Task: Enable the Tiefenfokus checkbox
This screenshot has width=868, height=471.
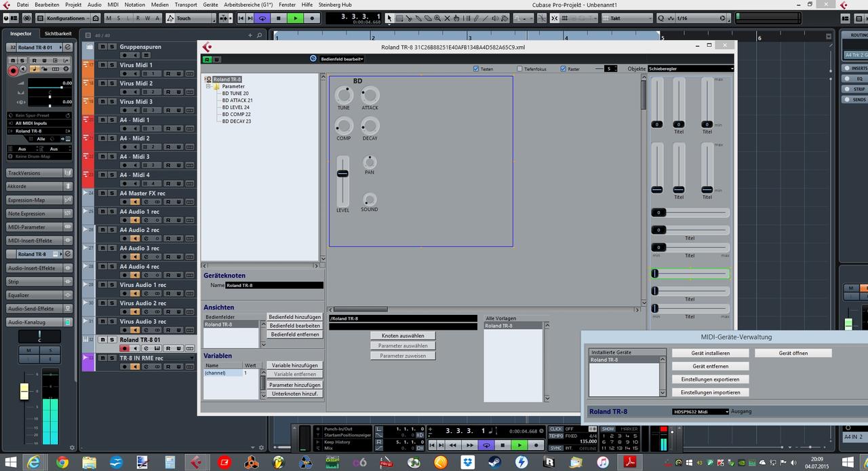Action: pos(520,69)
